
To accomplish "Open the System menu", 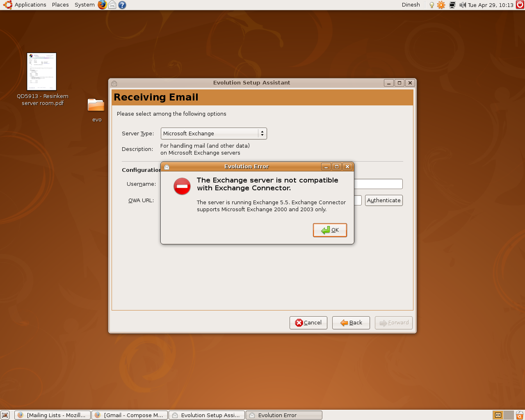I will [x=84, y=5].
